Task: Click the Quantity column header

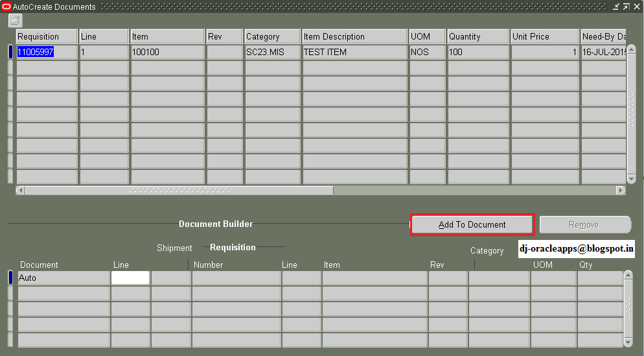Action: pyautogui.click(x=478, y=36)
